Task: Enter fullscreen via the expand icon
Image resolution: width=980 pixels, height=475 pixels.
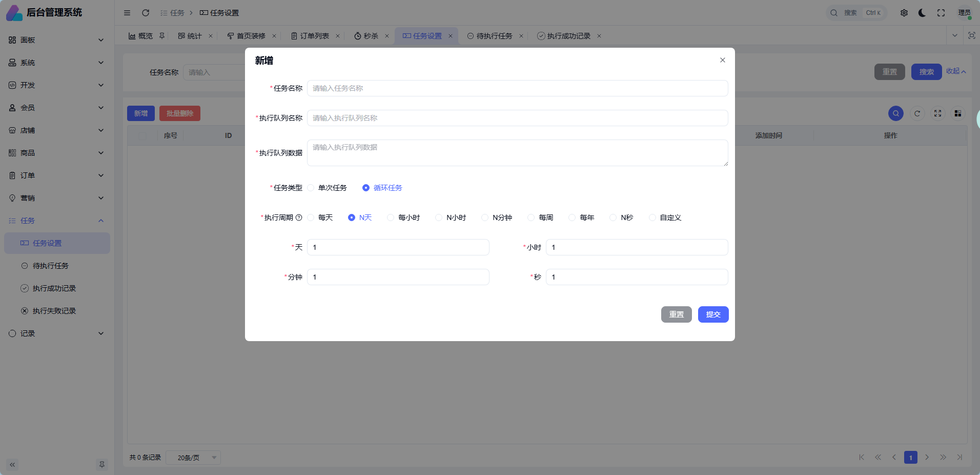Action: point(941,12)
